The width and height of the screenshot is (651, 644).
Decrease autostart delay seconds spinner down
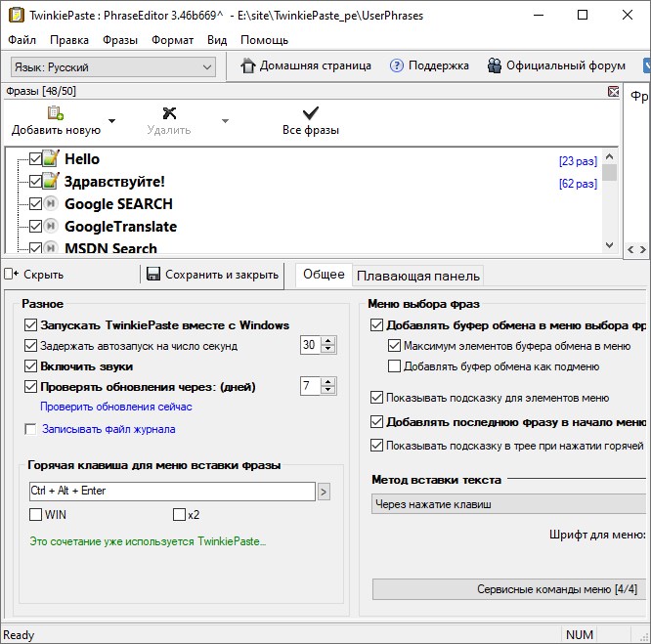[328, 349]
